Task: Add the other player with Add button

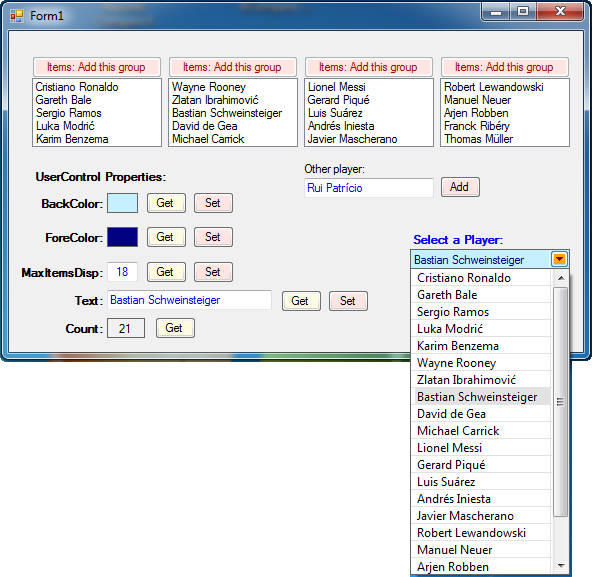Action: point(460,187)
